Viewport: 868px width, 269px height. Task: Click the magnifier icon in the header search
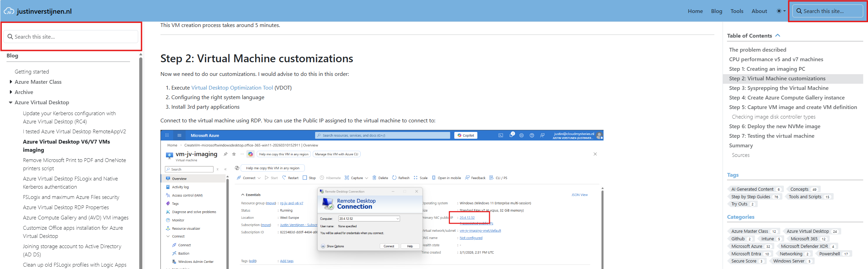tap(799, 11)
